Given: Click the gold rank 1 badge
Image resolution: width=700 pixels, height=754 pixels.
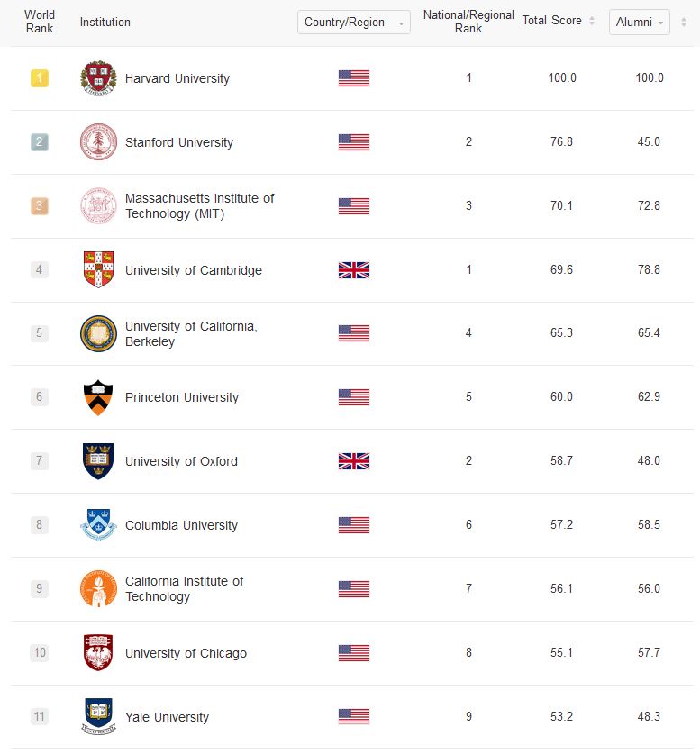Looking at the screenshot, I should 40,78.
